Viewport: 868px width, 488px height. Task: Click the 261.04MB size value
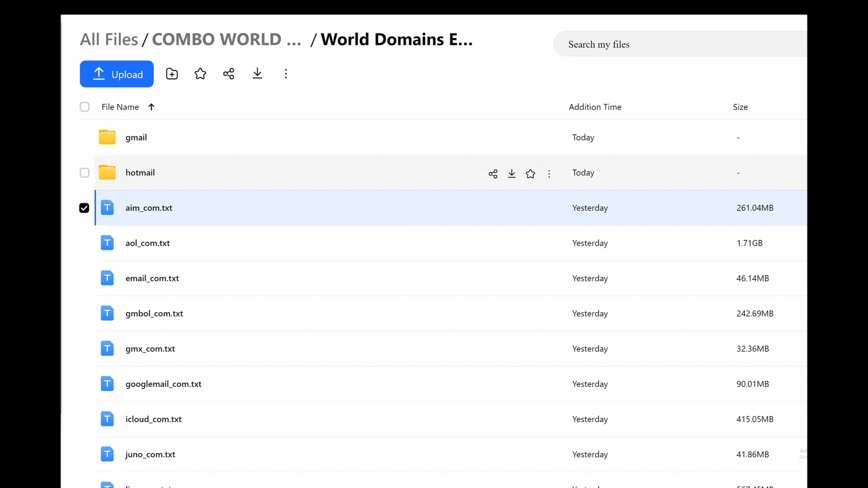coord(755,208)
